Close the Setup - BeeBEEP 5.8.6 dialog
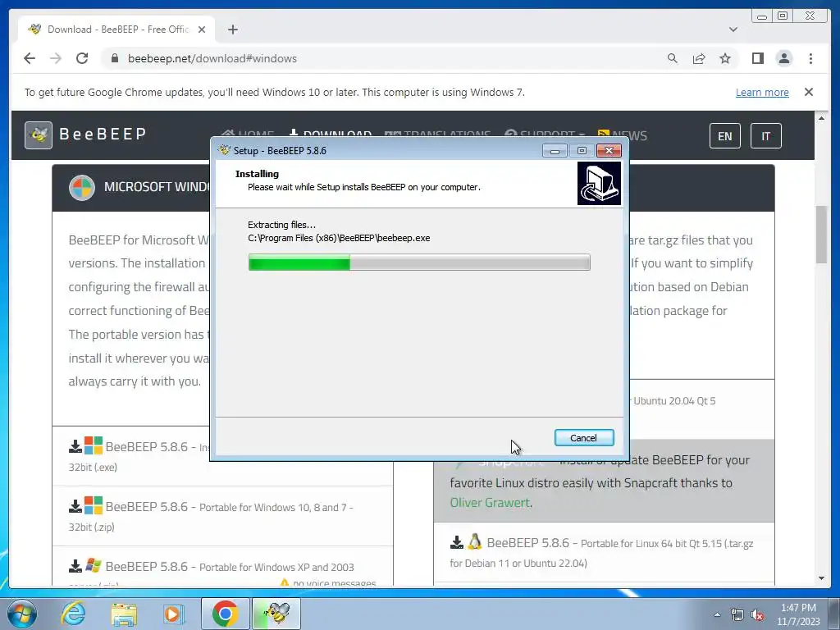Viewport: 840px width, 630px height. (x=609, y=151)
